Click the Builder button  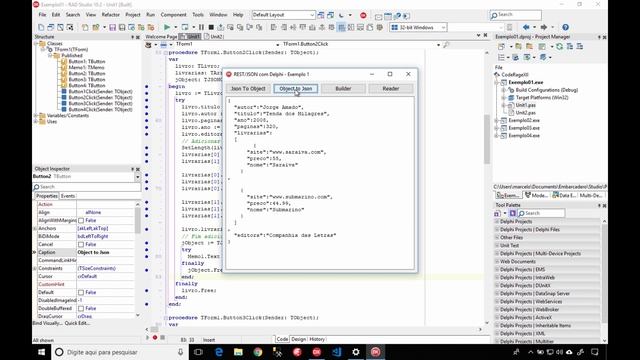coord(343,89)
